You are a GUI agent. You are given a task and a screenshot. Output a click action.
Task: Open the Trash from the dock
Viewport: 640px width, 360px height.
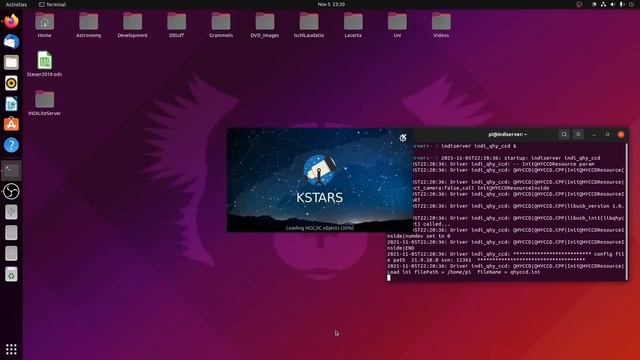[x=11, y=275]
